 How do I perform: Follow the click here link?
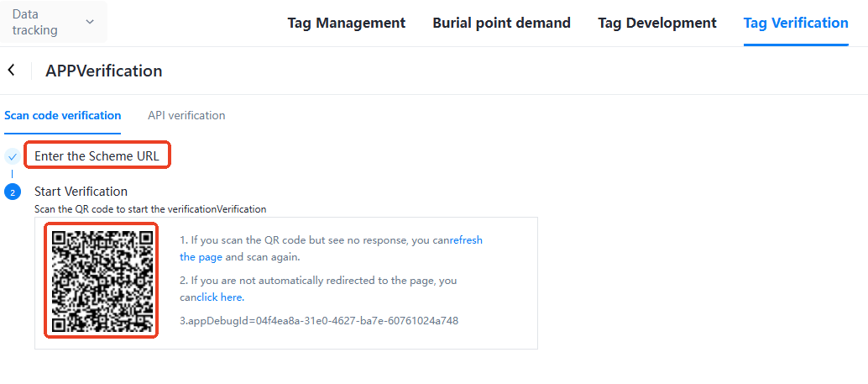[221, 297]
